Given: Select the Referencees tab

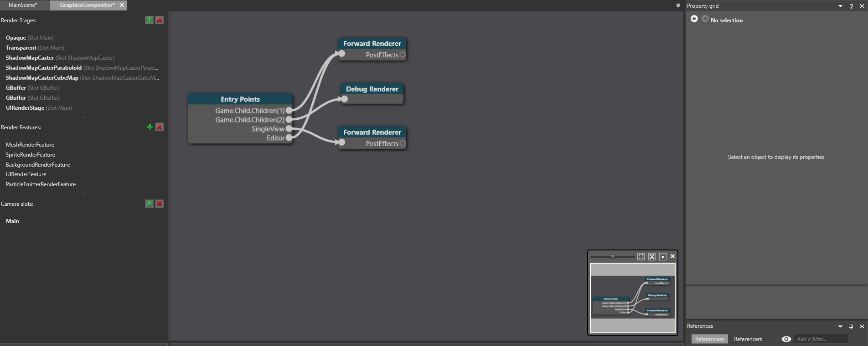Looking at the screenshot, I should (709, 339).
